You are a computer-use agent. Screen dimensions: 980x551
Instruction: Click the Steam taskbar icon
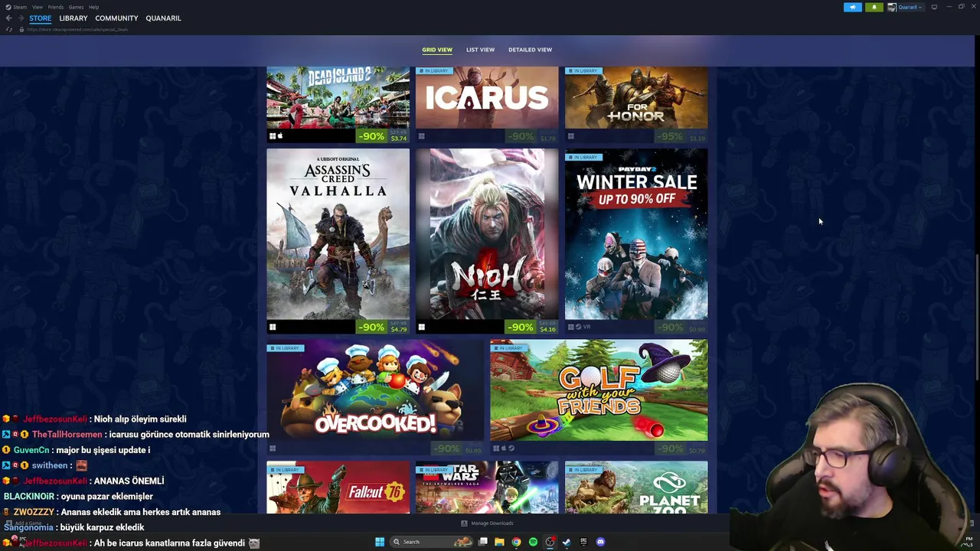[x=567, y=542]
